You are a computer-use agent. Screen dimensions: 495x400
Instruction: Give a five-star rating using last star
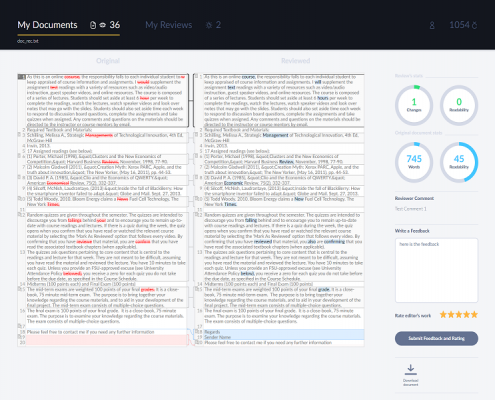(x=474, y=314)
